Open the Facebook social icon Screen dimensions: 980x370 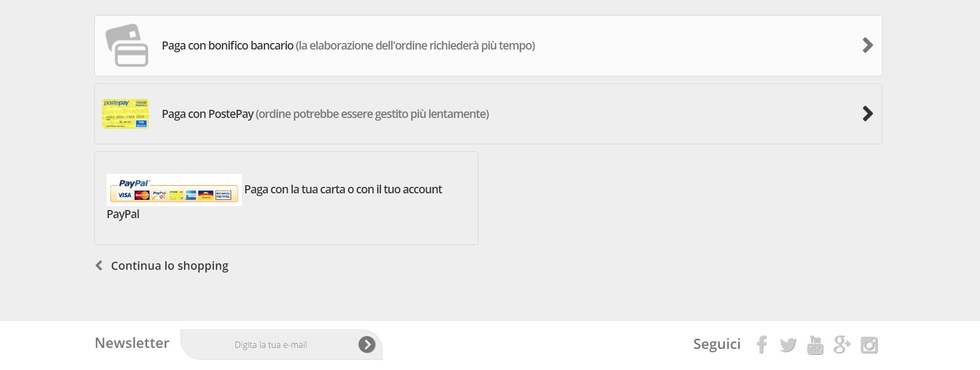click(761, 345)
